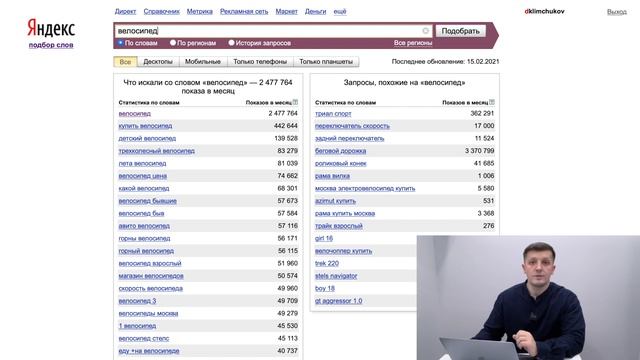
Task: Open the детский велосипед query
Action: [x=147, y=138]
